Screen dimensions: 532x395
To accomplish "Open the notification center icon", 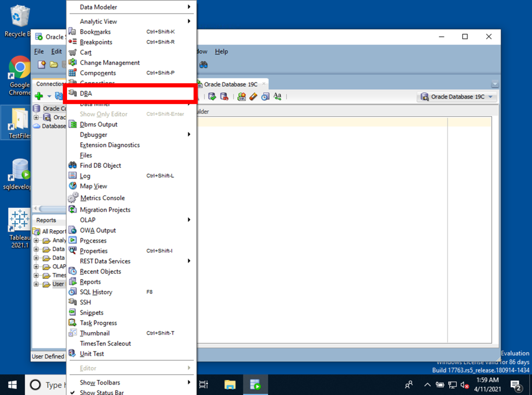I will [x=515, y=384].
